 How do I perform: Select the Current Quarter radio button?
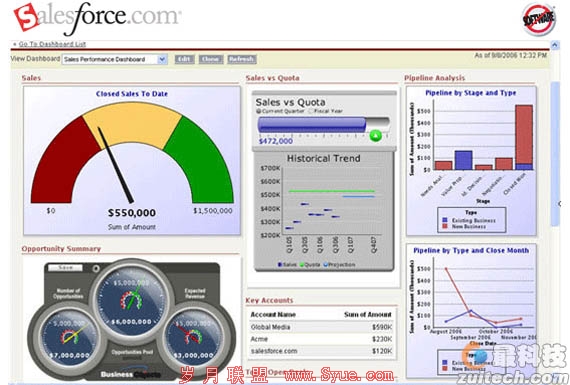pyautogui.click(x=259, y=111)
